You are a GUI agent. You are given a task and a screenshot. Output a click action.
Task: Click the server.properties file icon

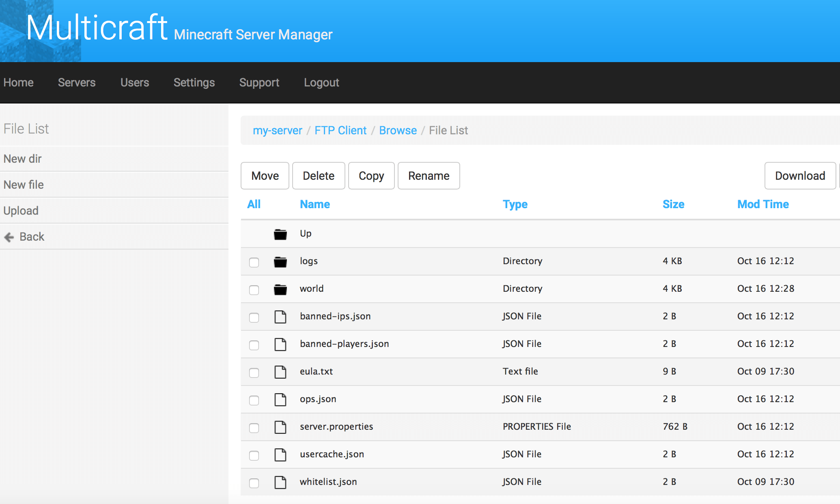coord(280,427)
